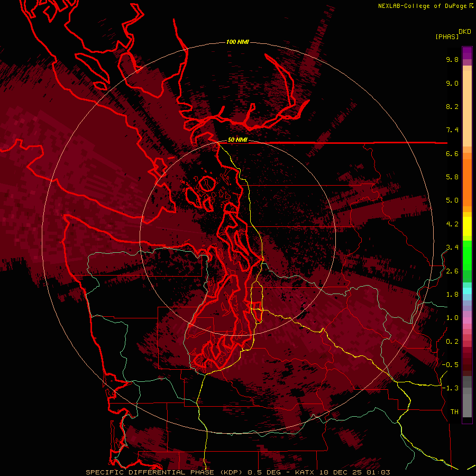Click the 2.6 legend value
This screenshot has width=476, height=476.
coord(452,271)
